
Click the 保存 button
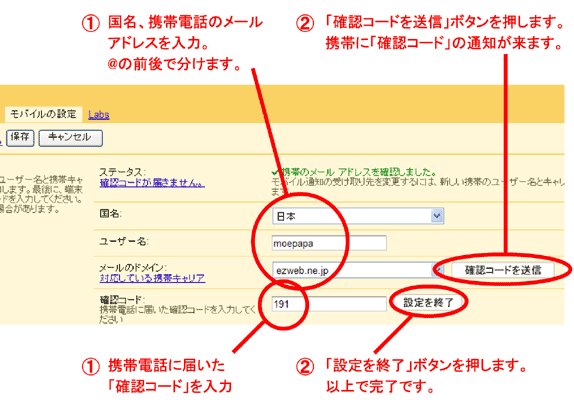click(x=20, y=138)
